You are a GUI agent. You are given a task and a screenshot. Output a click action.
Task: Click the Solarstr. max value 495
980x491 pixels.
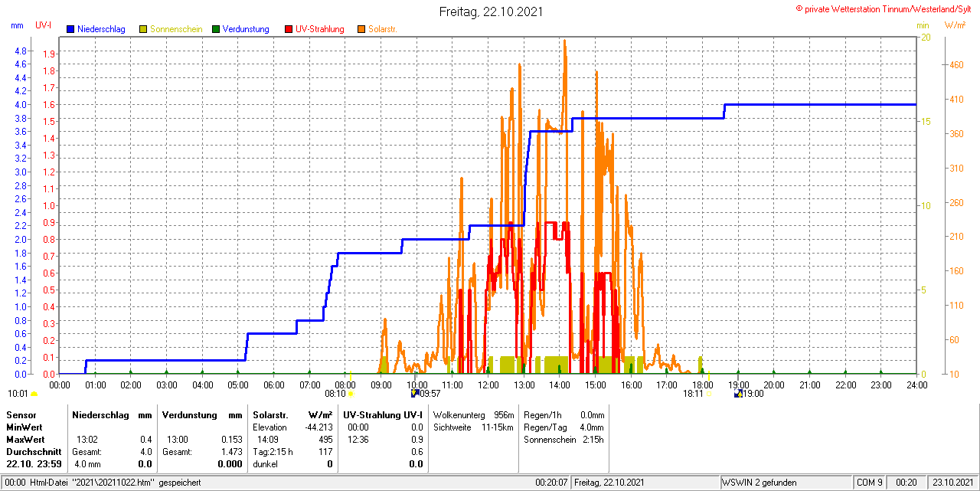(x=325, y=440)
